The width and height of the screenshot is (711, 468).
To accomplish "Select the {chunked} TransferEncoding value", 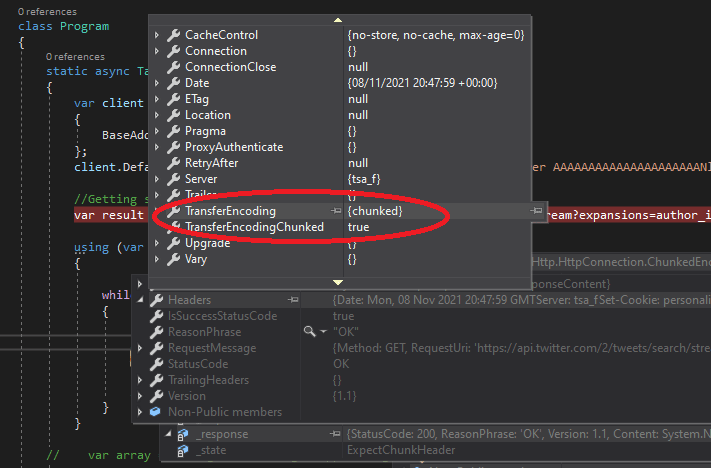I will [x=375, y=211].
